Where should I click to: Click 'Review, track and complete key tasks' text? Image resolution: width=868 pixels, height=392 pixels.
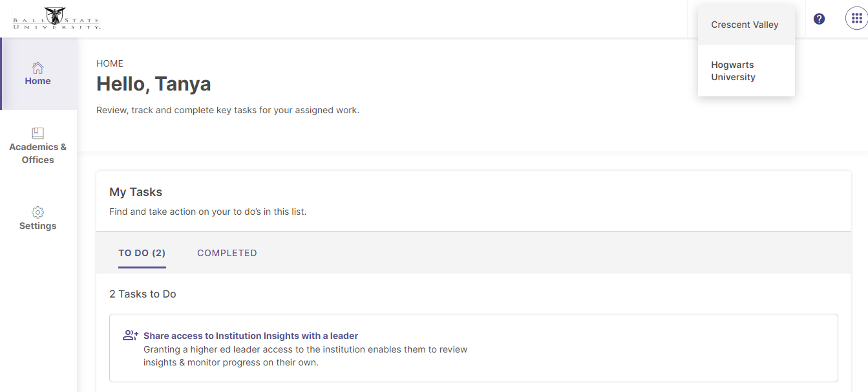[x=228, y=110]
